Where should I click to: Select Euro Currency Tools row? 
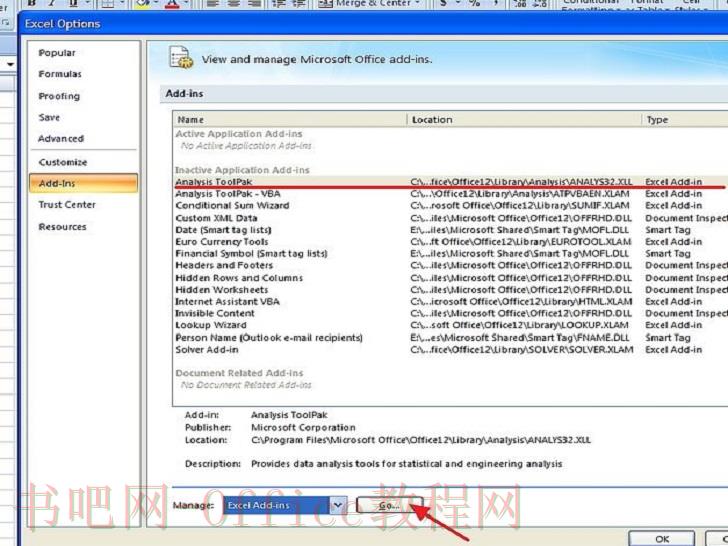point(450,242)
